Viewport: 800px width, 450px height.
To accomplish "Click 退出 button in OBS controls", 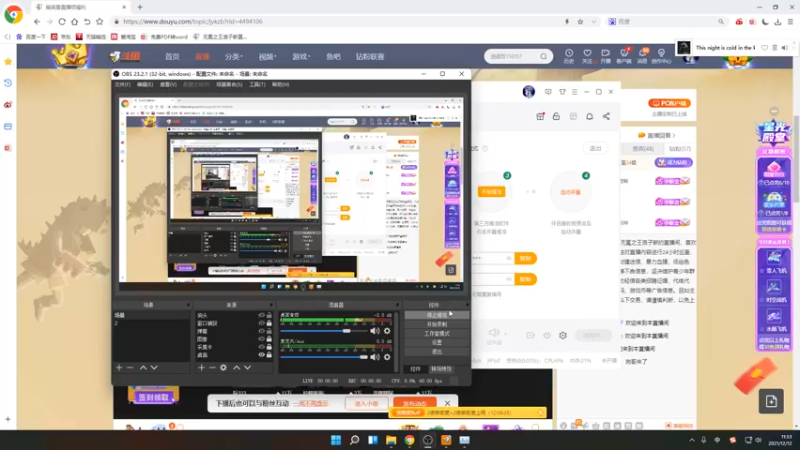I will (x=437, y=352).
